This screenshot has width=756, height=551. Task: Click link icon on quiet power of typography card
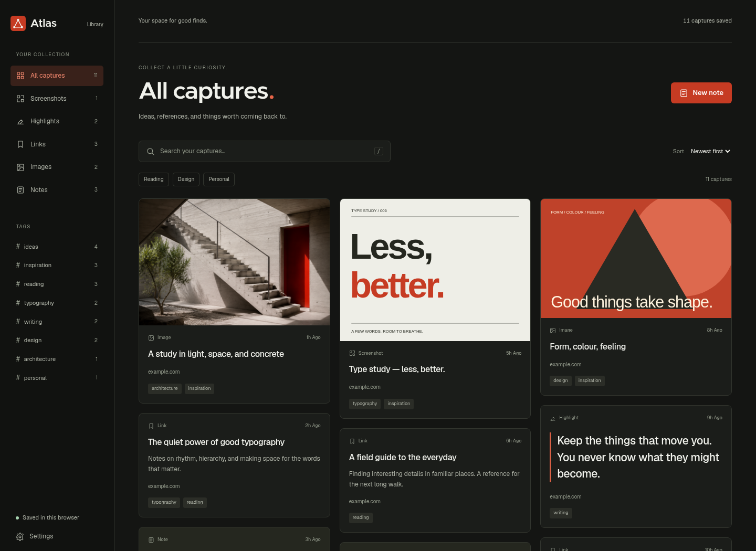tap(151, 426)
